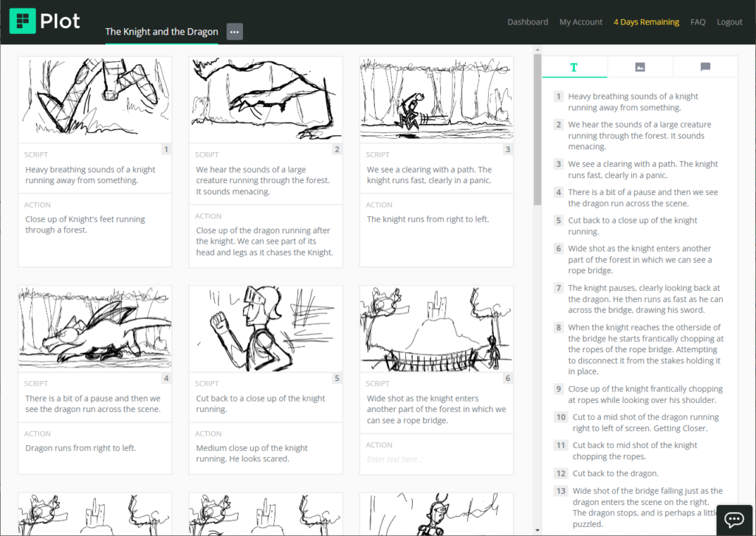Go to My Account
756x536 pixels.
coord(580,21)
